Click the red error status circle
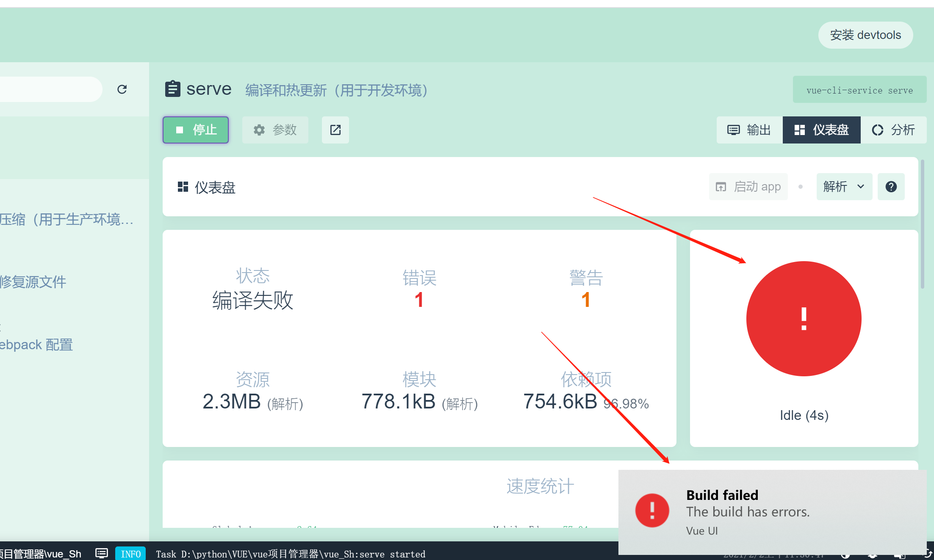934x560 pixels. 804,319
